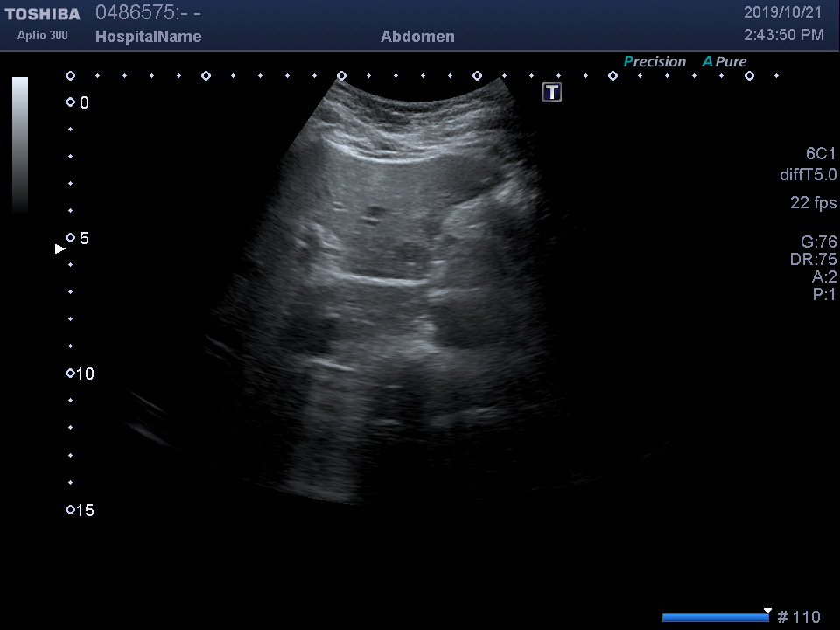Select the G:76 gain value
This screenshot has height=630, width=840.
818,242
